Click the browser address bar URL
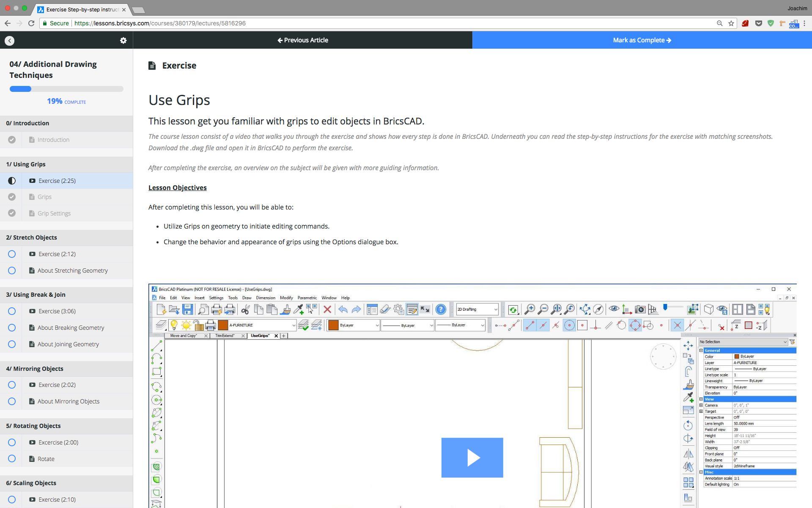Screen dimensions: 812x508 [x=160, y=23]
